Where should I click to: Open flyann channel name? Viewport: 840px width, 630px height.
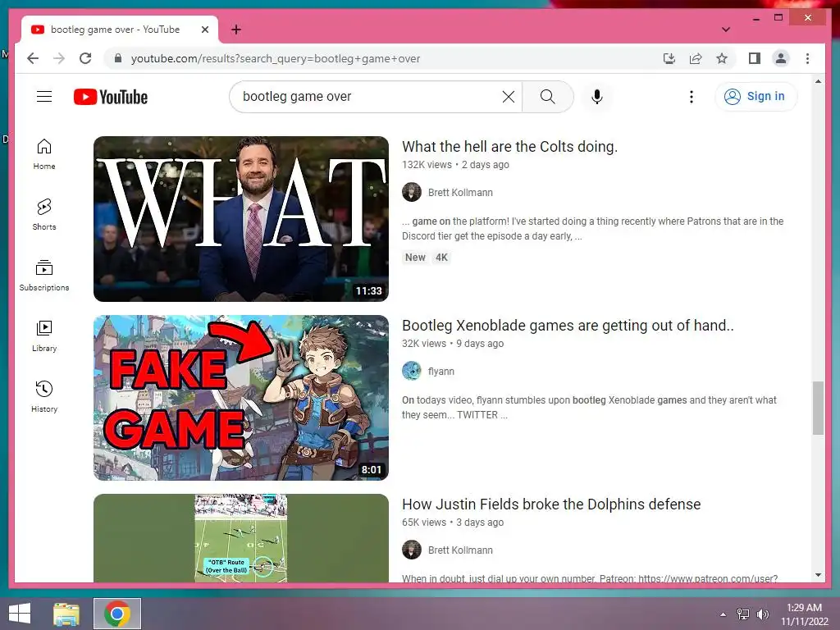pyautogui.click(x=441, y=372)
